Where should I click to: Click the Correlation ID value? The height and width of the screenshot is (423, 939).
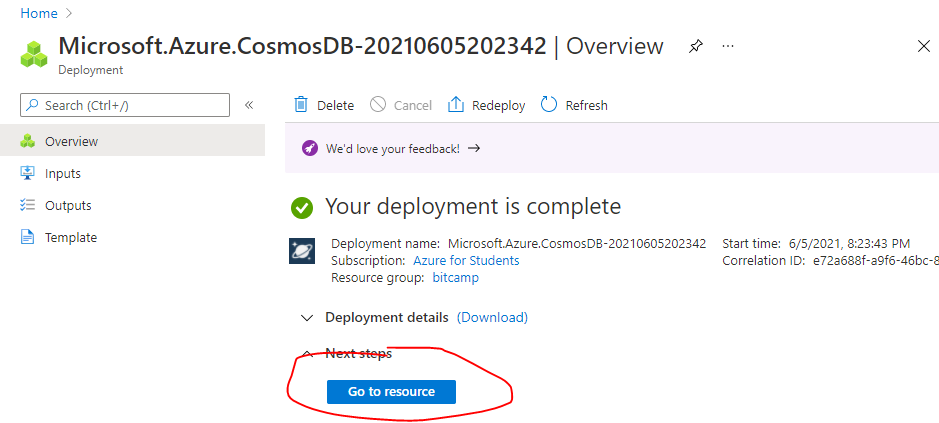[876, 261]
